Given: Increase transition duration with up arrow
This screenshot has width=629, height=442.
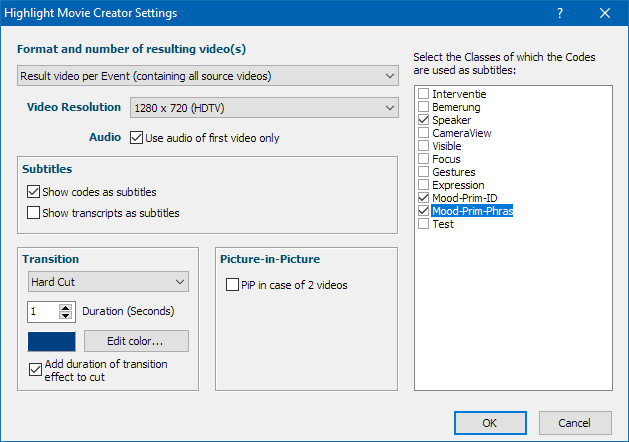Looking at the screenshot, I should pyautogui.click(x=66, y=307).
